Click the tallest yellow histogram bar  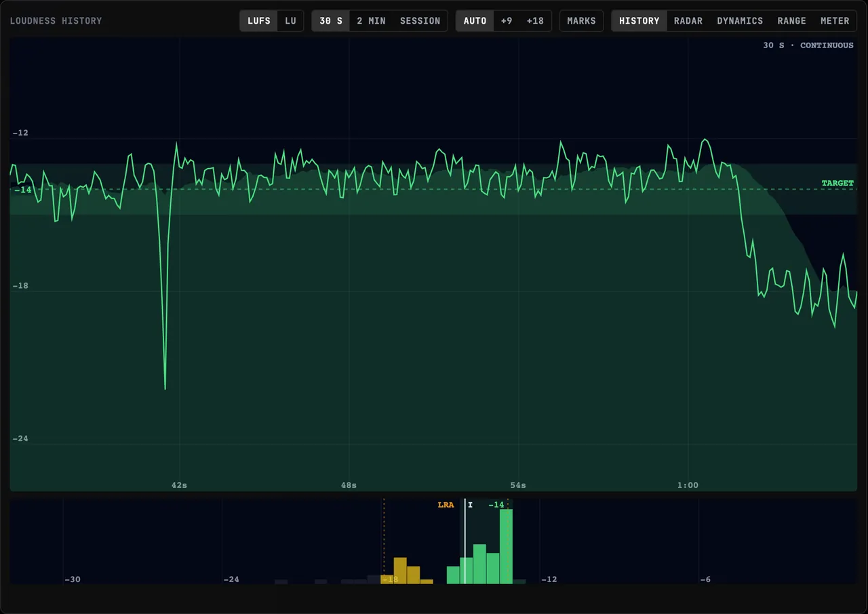(x=400, y=571)
